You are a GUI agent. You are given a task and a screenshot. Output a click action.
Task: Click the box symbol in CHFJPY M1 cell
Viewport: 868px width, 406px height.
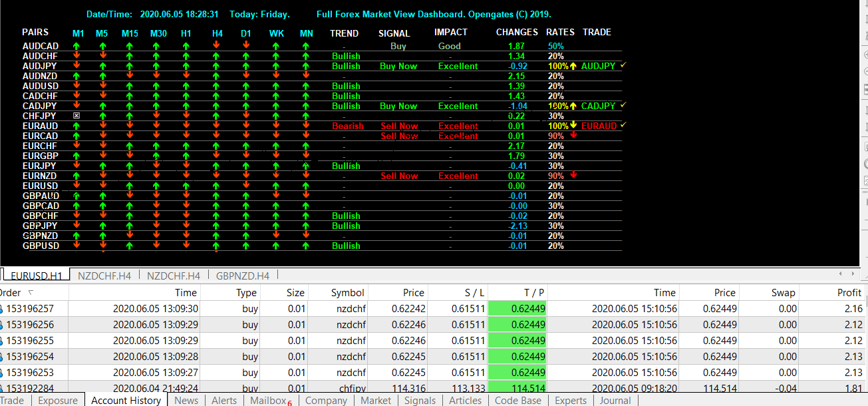click(76, 116)
